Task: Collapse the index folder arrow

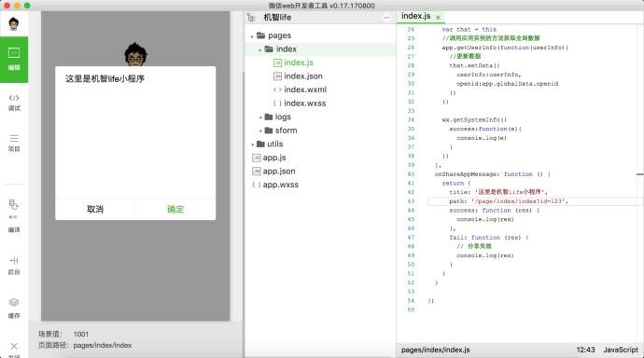Action: coord(260,50)
